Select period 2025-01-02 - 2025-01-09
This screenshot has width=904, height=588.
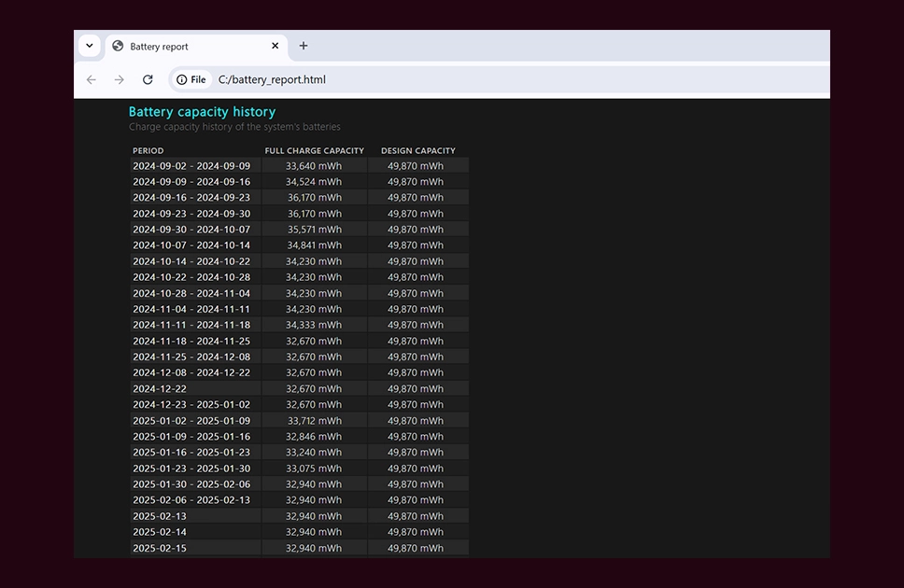[x=191, y=421]
